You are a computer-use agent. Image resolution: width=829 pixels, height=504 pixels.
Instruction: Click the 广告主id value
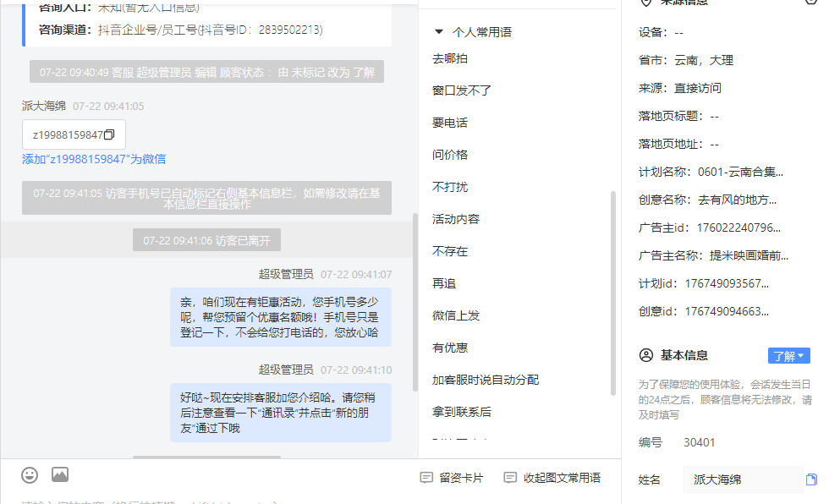coord(738,228)
